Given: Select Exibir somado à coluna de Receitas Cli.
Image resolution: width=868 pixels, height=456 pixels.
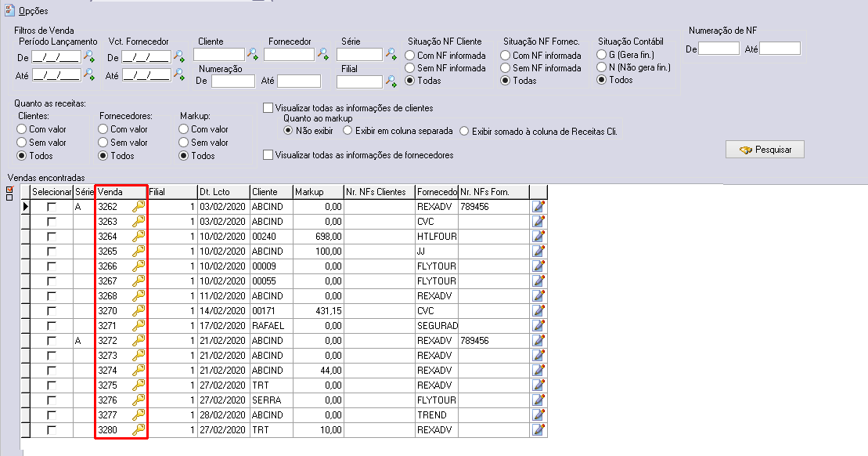Looking at the screenshot, I should 464,132.
